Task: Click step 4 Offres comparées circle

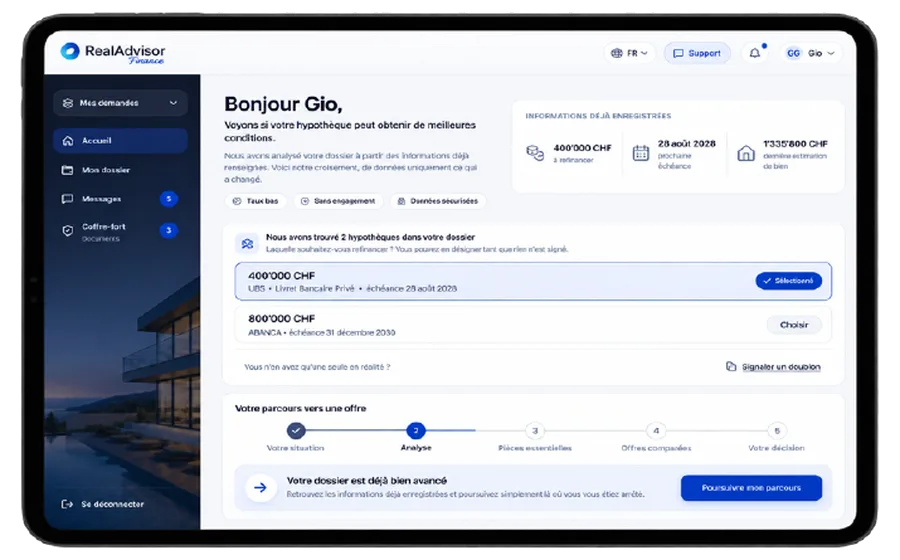Action: click(656, 430)
